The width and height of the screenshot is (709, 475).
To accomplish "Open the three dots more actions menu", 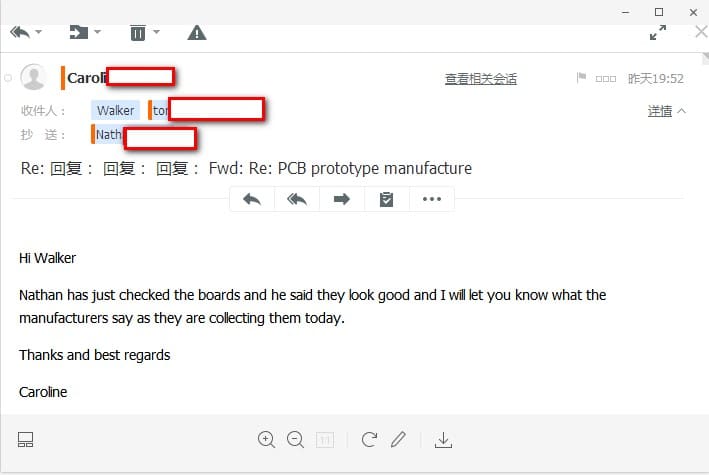I will coord(431,199).
